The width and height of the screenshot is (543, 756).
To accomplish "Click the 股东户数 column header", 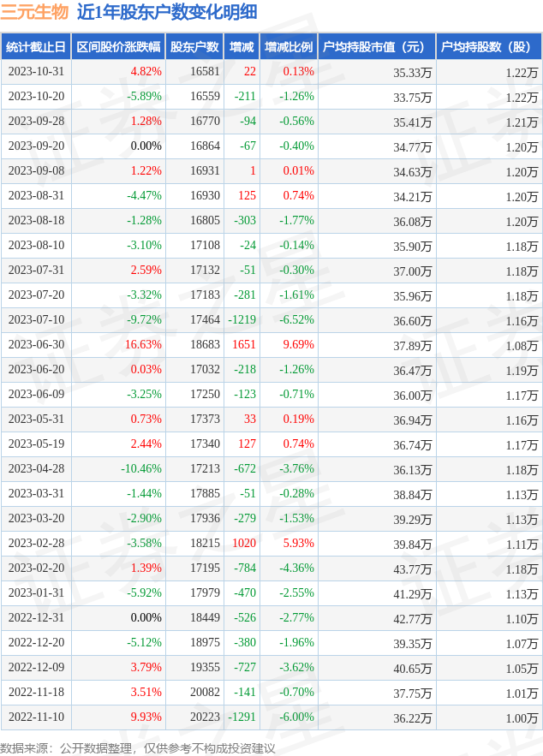I will tap(194, 47).
